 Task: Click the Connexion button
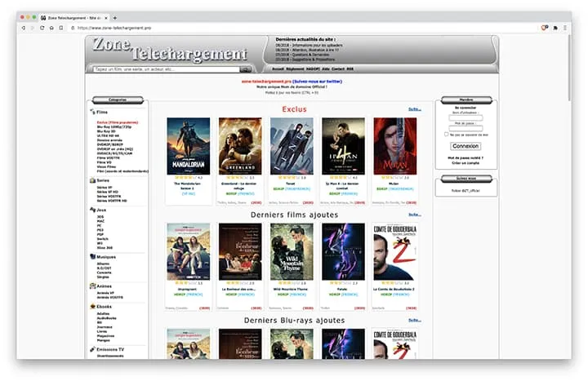(x=465, y=146)
